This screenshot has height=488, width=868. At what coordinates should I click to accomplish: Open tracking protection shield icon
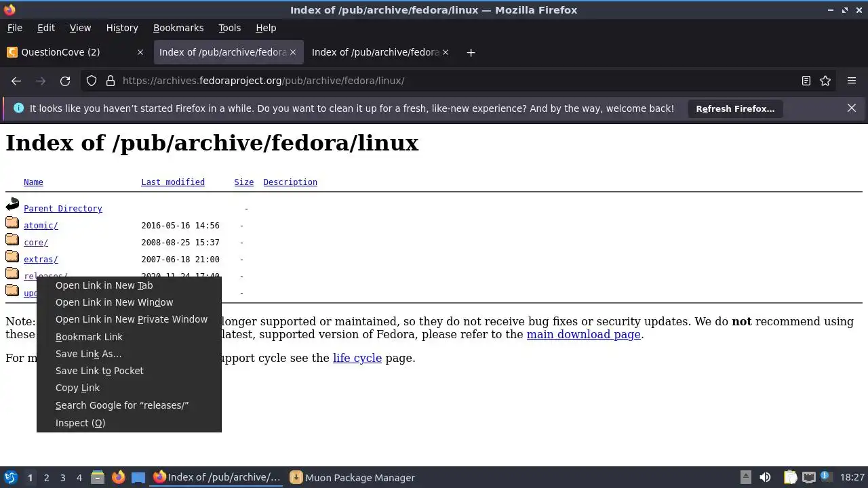click(x=92, y=81)
